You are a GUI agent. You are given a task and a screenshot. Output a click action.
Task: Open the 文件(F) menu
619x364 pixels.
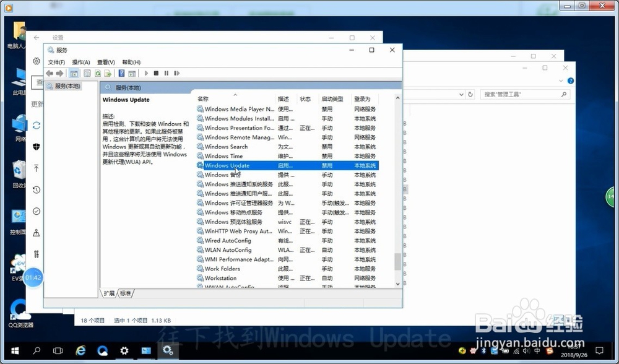[56, 63]
